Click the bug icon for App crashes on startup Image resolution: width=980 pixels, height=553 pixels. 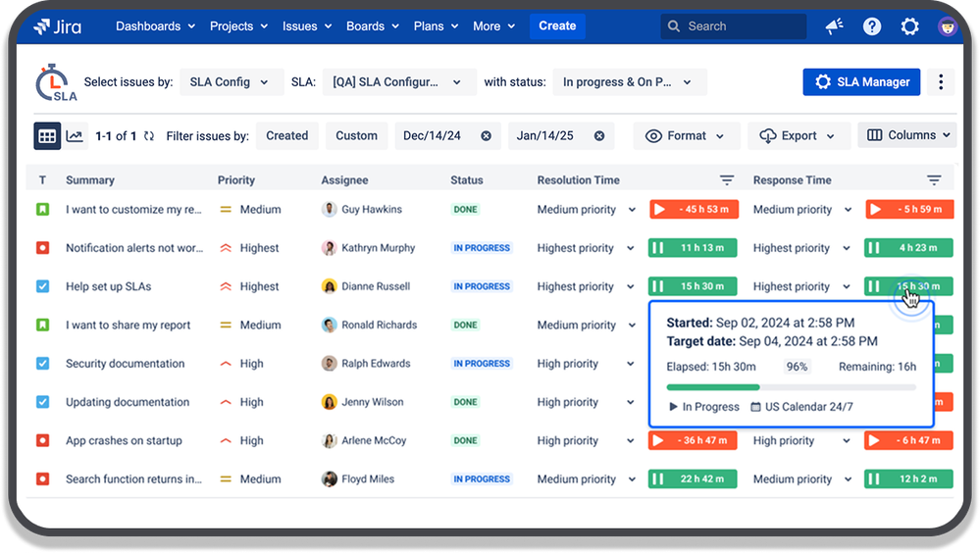[x=42, y=440]
